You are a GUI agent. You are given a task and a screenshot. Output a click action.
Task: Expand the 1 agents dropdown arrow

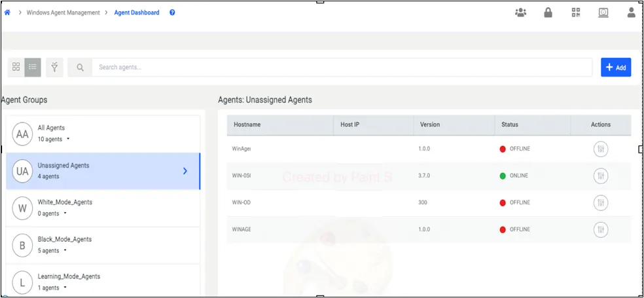(x=65, y=288)
